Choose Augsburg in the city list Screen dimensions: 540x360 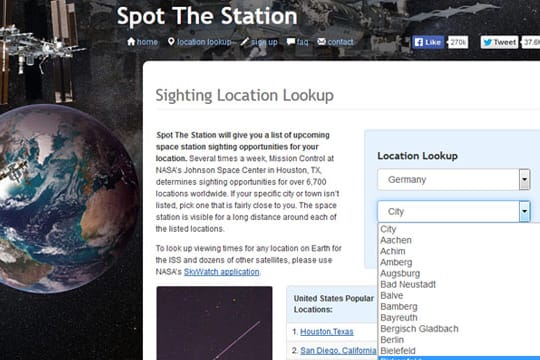(x=400, y=274)
